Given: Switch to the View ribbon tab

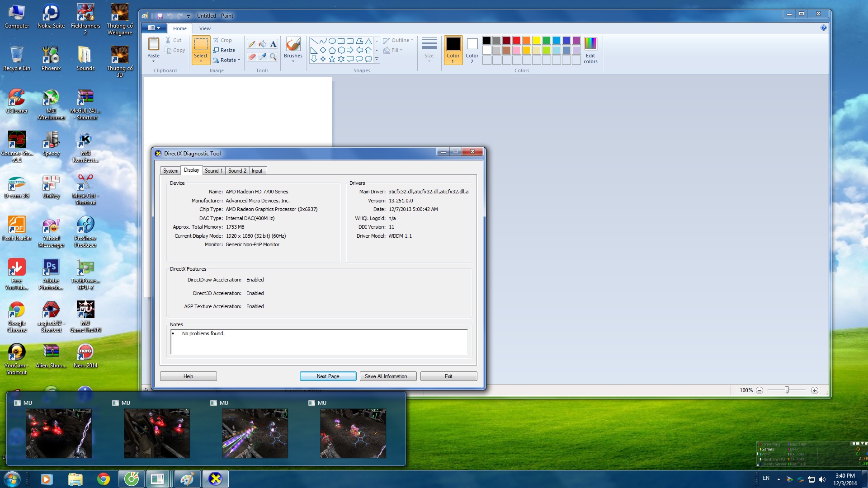Looking at the screenshot, I should (205, 28).
